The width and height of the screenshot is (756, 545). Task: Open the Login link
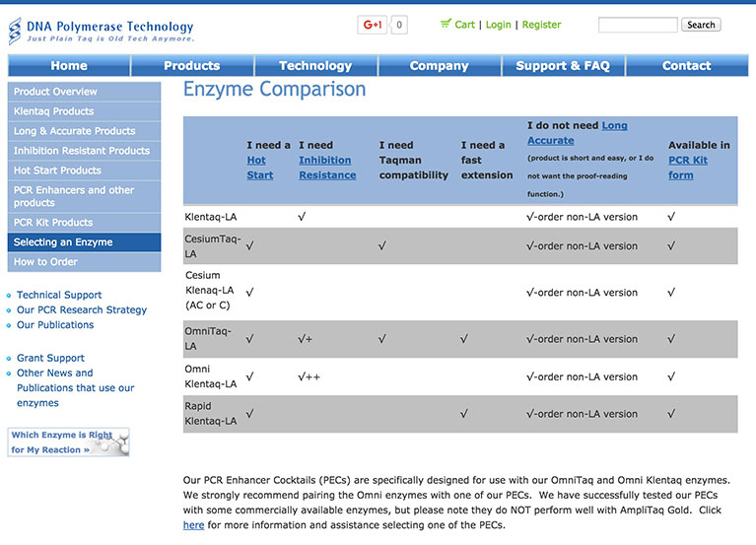point(498,25)
